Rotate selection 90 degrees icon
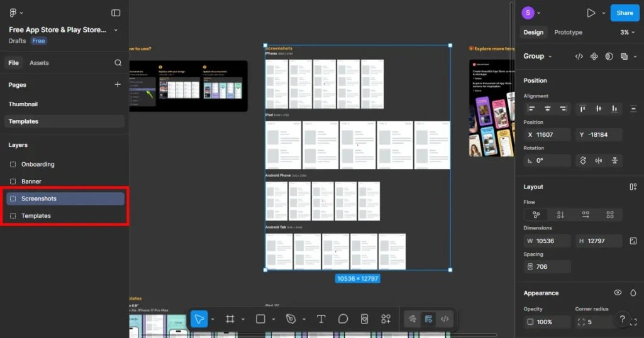 583,160
